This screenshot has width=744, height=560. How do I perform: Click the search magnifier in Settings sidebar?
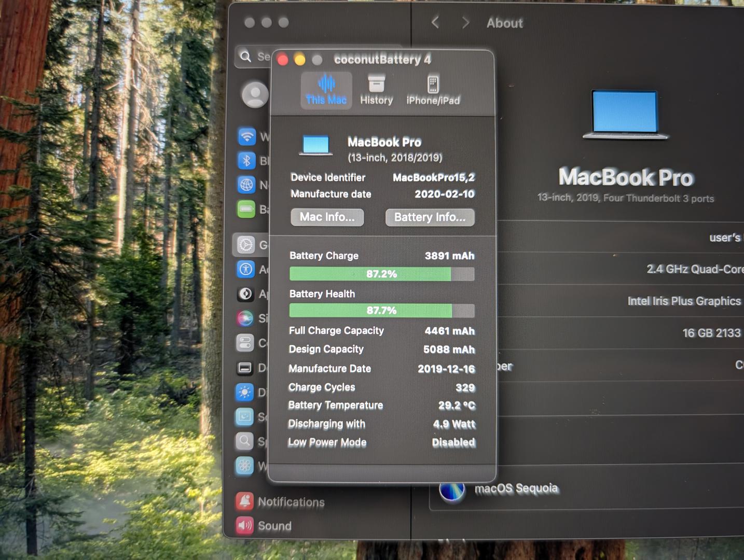(x=246, y=56)
